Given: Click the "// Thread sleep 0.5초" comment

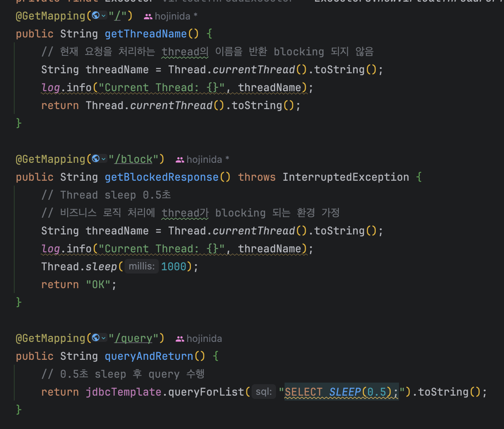Looking at the screenshot, I should tap(106, 195).
